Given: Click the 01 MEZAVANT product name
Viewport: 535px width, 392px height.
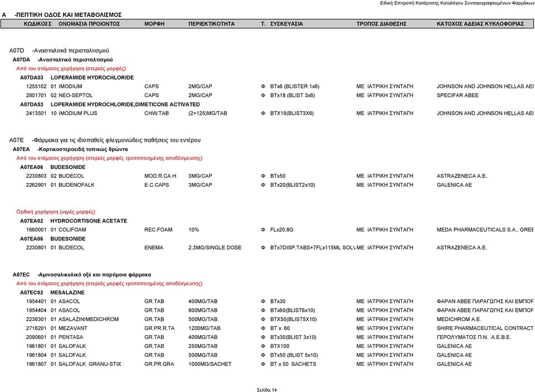Looking at the screenshot, I should click(x=69, y=328).
